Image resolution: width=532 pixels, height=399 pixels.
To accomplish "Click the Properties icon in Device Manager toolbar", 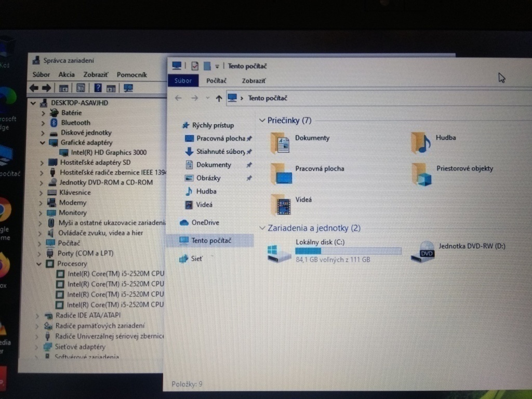I will point(79,88).
